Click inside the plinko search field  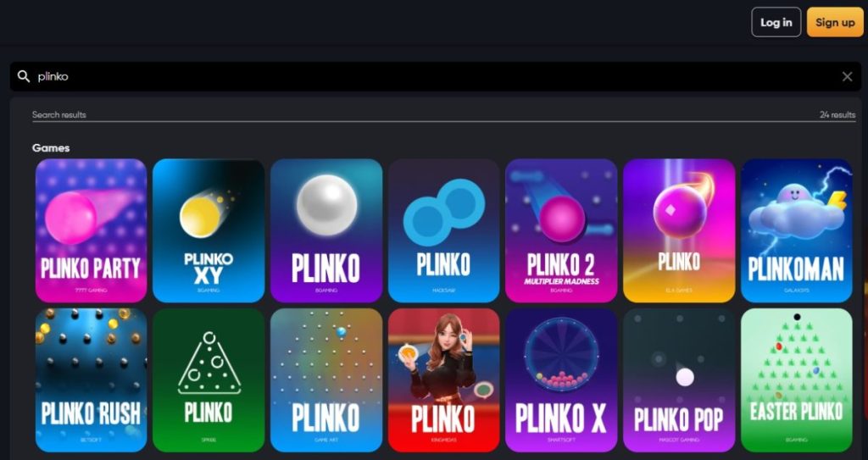point(435,76)
